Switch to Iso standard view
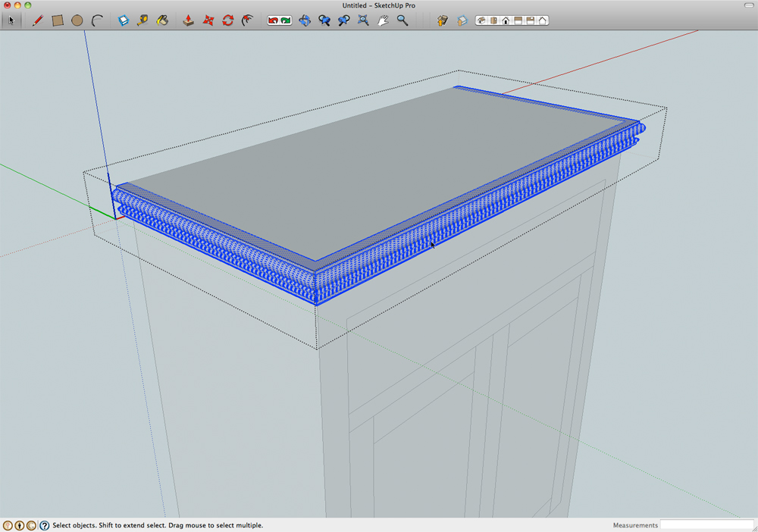 481,20
